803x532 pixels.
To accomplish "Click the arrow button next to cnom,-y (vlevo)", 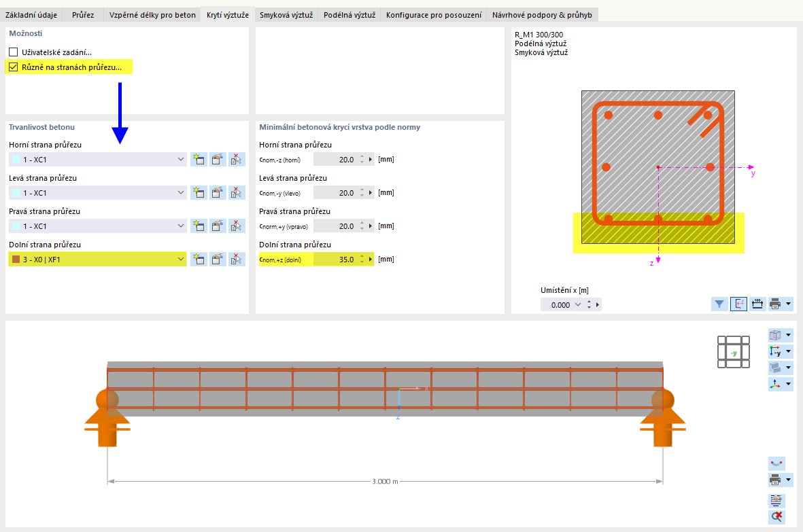I will coord(371,193).
